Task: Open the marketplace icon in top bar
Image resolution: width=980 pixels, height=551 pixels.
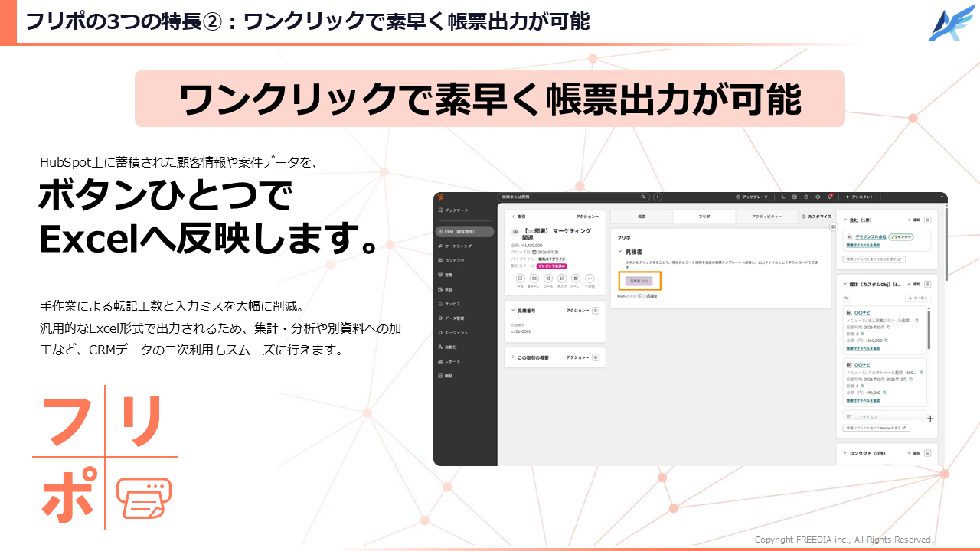Action: (795, 197)
